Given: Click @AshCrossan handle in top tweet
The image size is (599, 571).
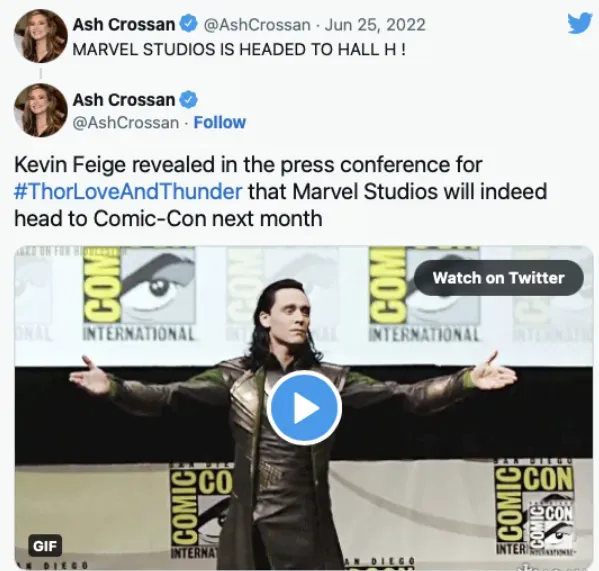Looking at the screenshot, I should tap(257, 25).
